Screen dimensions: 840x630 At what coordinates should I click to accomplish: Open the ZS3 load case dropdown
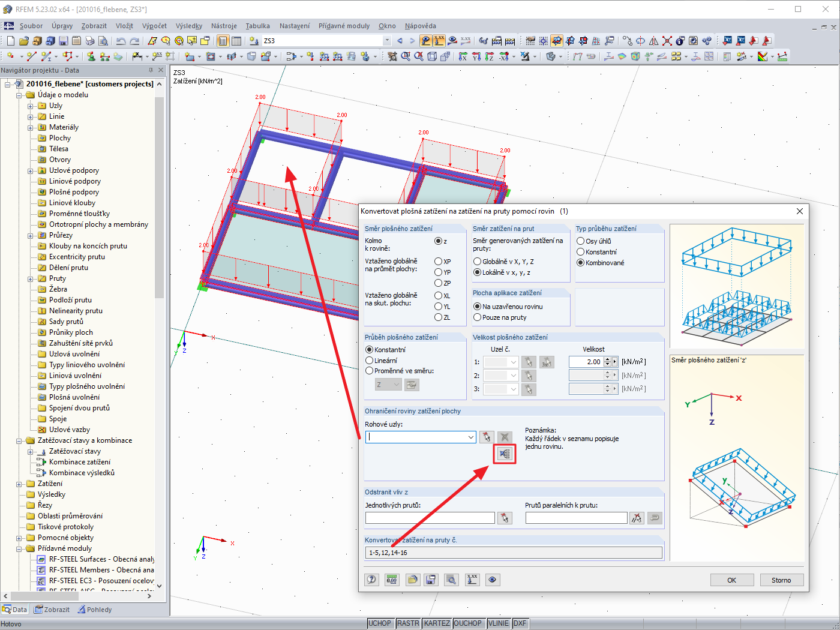[387, 41]
